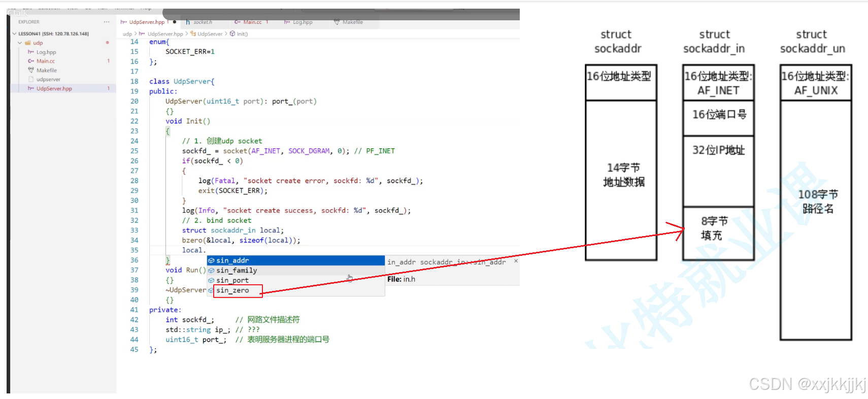Click the udp folder icon
Screen dimensions: 868x399
[28, 43]
